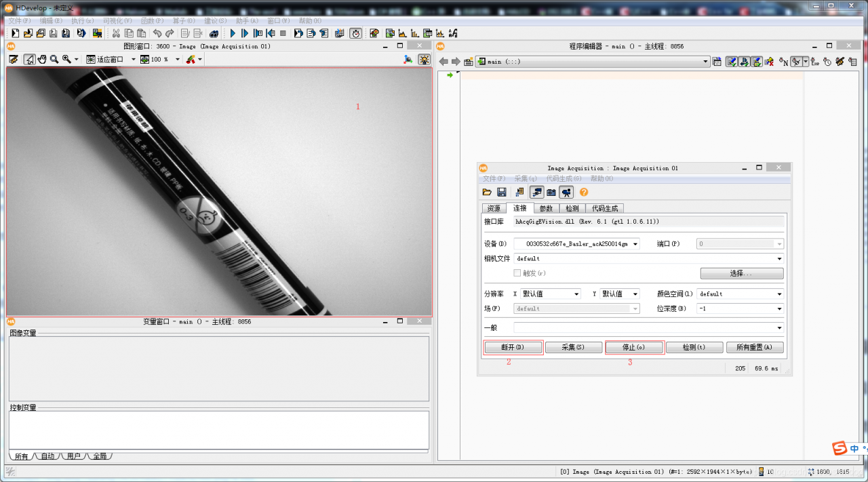Image resolution: width=868 pixels, height=482 pixels.
Task: Toggle the stopwatch timing button in toolbar
Action: point(356,33)
